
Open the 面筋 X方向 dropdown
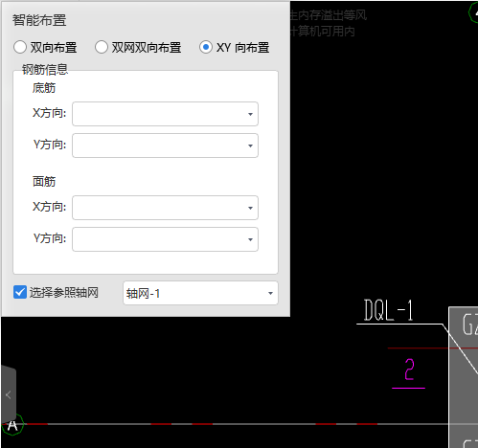click(165, 208)
